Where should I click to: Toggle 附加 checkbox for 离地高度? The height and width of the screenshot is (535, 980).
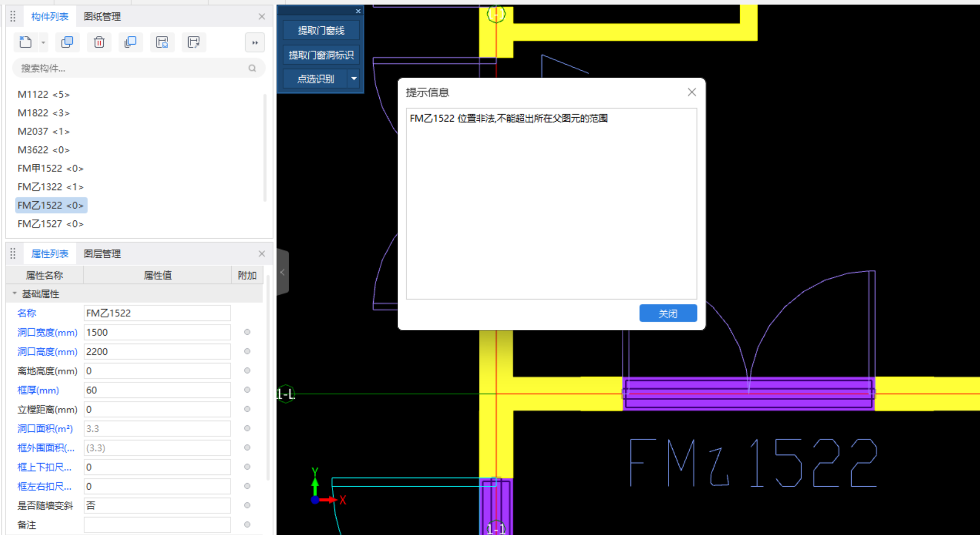[x=247, y=371]
